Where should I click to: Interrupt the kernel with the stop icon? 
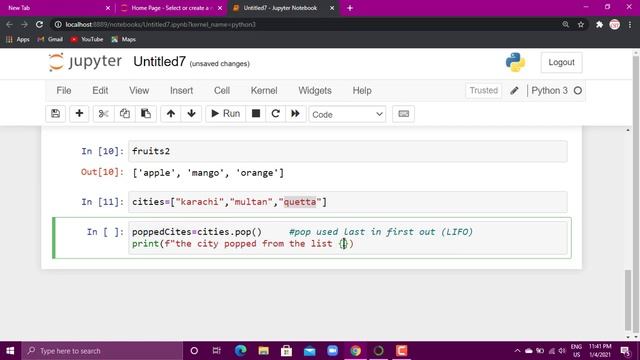[x=256, y=114]
